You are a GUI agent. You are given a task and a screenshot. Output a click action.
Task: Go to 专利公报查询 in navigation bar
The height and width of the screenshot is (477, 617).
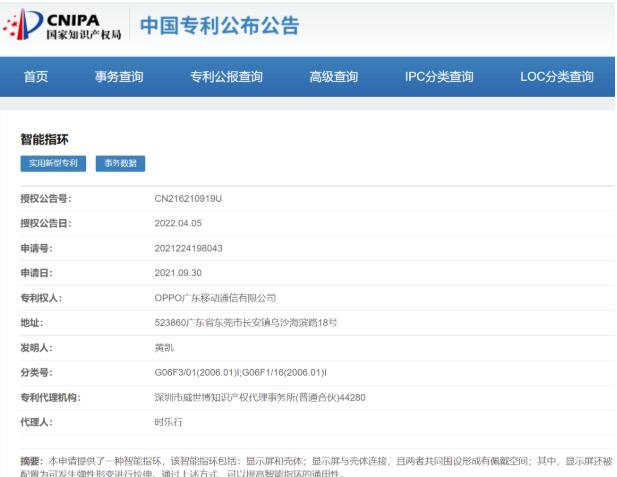pos(226,77)
